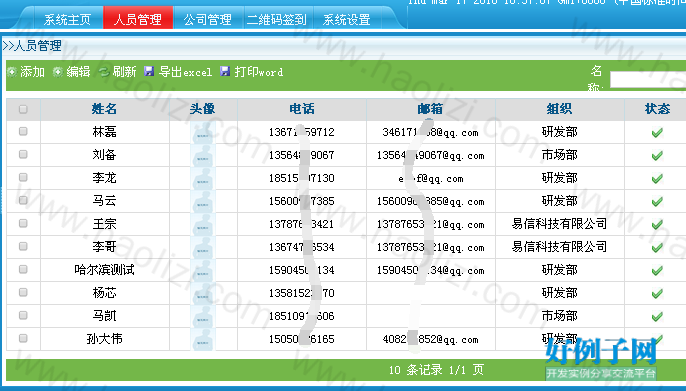The width and height of the screenshot is (686, 391).
Task: Click status checkmark for 刘备
Action: (657, 156)
